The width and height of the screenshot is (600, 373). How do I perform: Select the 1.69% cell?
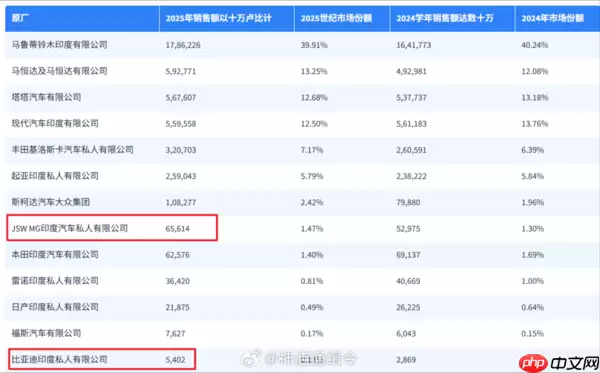tap(533, 255)
